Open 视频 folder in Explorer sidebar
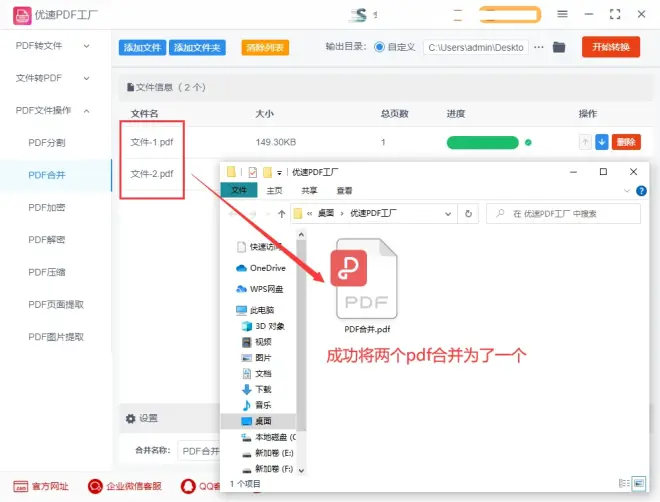660x502 pixels. pyautogui.click(x=257, y=342)
